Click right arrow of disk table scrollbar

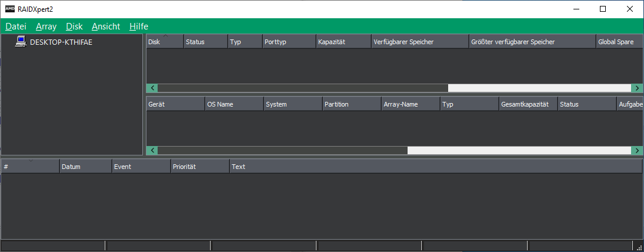click(x=637, y=88)
